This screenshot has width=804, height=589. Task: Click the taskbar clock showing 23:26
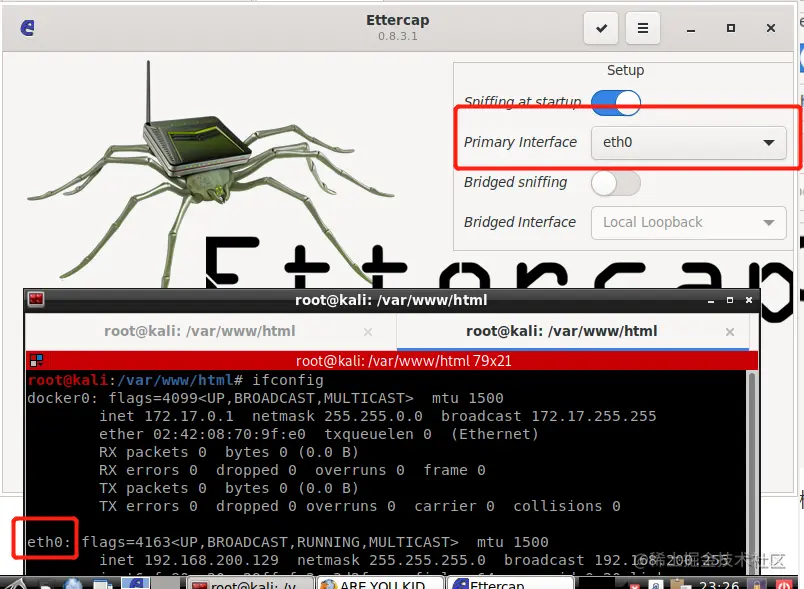click(x=719, y=584)
